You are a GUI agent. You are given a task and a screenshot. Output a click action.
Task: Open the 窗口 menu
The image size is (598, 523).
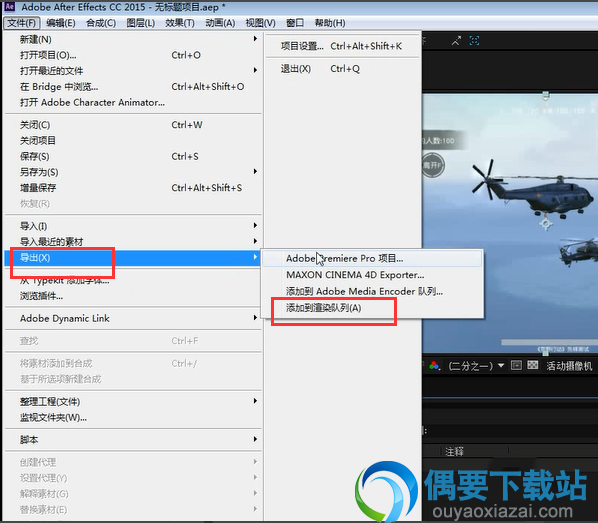click(x=295, y=23)
